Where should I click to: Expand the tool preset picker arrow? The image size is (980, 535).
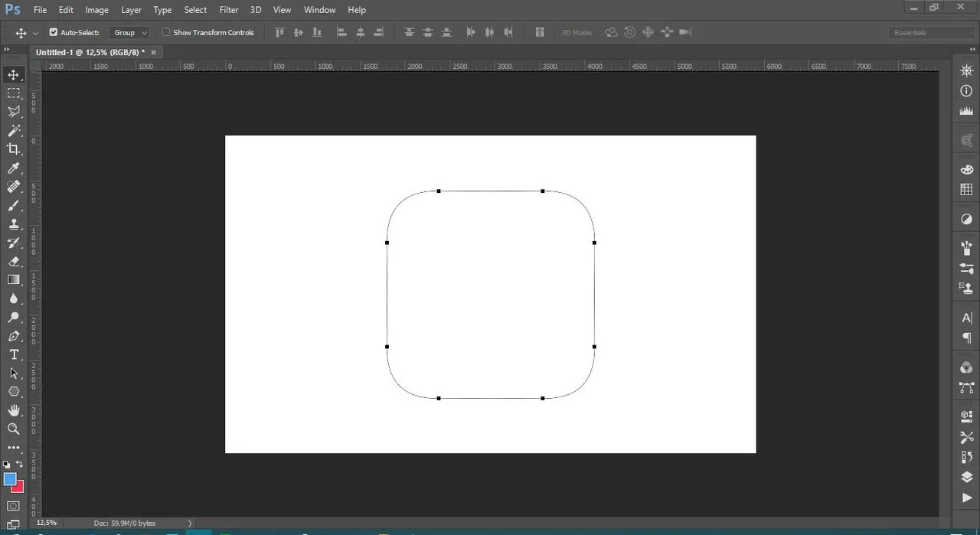[x=35, y=33]
